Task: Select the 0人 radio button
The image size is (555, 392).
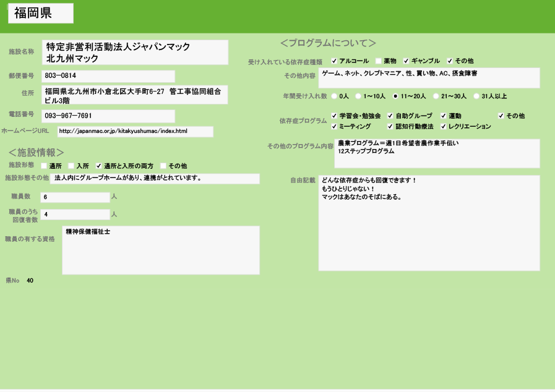Action: 334,96
